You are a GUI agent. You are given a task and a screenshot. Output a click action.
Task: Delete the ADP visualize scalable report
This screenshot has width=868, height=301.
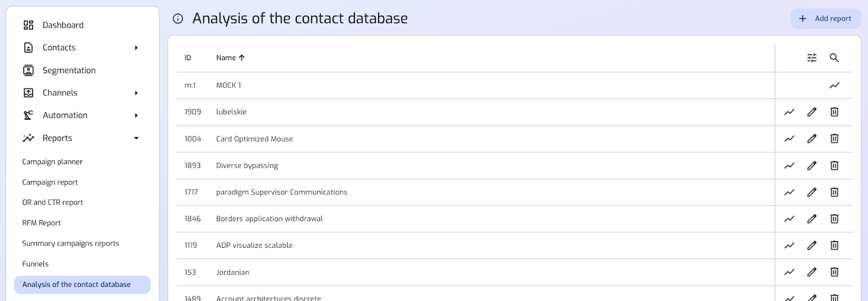(x=834, y=245)
